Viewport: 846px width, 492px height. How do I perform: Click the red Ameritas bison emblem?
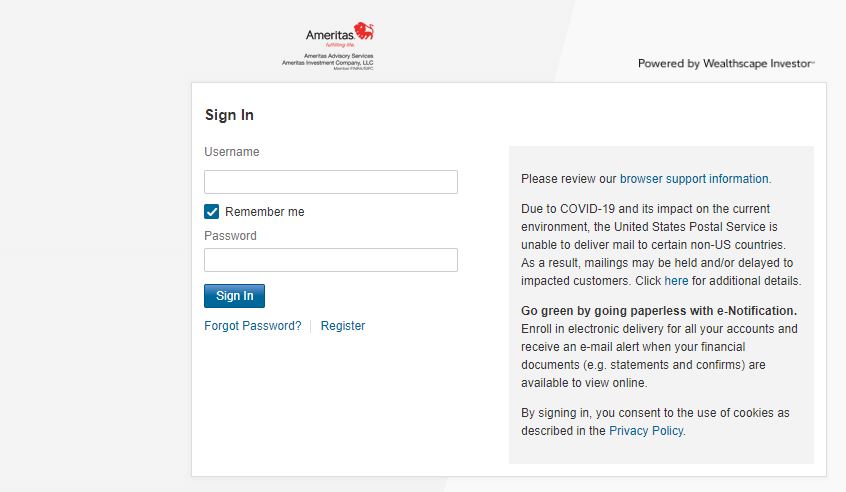click(x=364, y=32)
